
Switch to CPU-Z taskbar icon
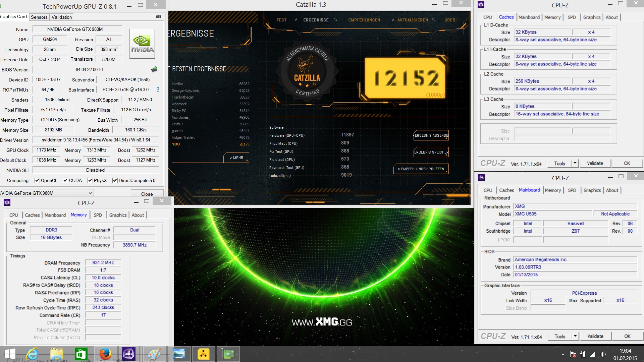(129, 354)
